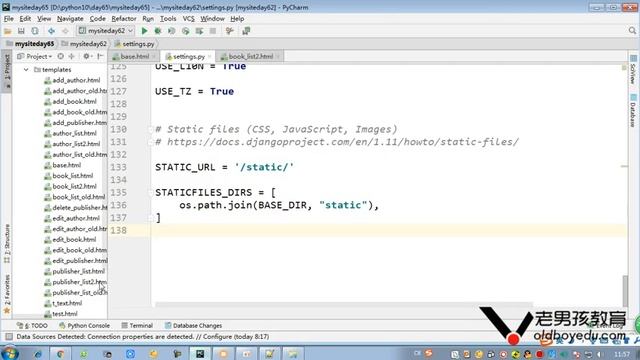Toggle the Structure tool window side tab
The image size is (640, 360).
click(x=7, y=243)
